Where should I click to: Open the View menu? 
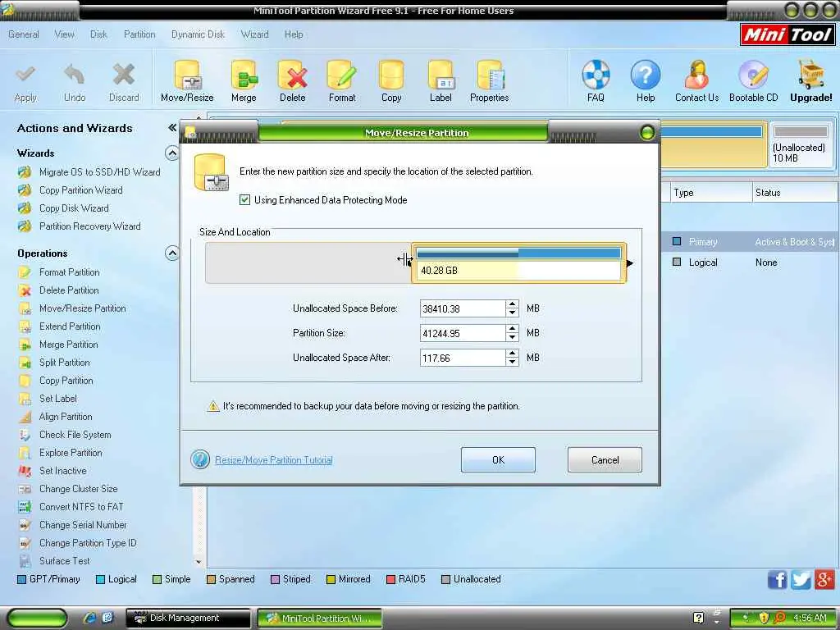pos(64,34)
